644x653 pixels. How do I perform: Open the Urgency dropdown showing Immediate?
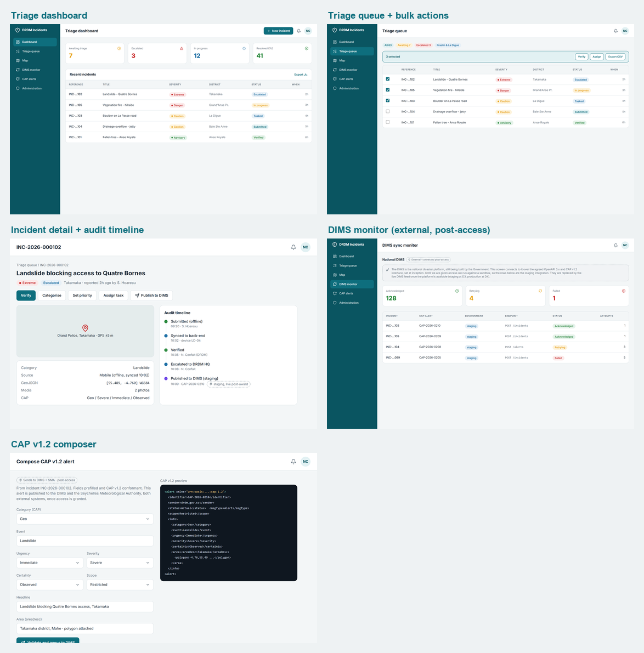pyautogui.click(x=50, y=563)
